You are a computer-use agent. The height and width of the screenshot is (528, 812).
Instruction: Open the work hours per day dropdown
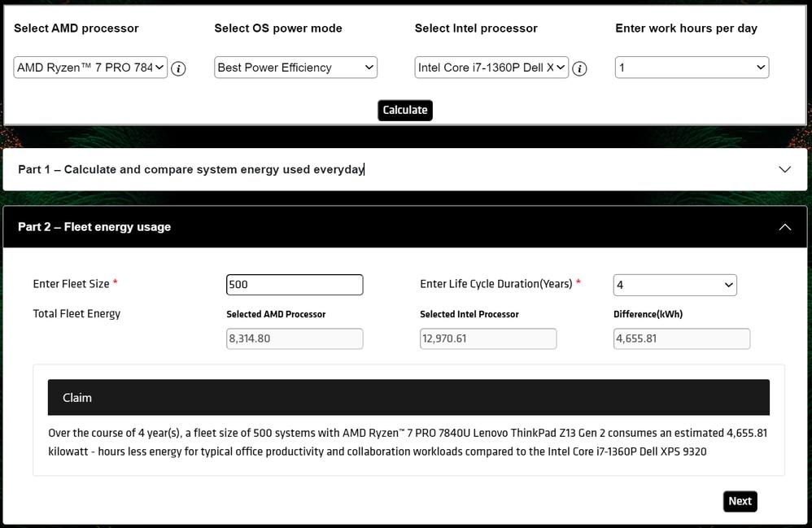692,68
